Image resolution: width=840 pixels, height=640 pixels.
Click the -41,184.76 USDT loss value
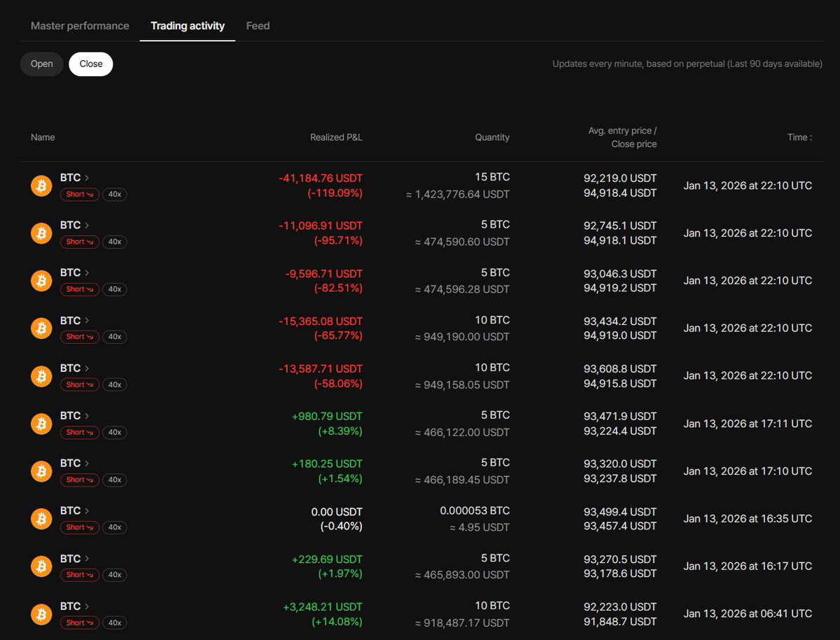(321, 178)
